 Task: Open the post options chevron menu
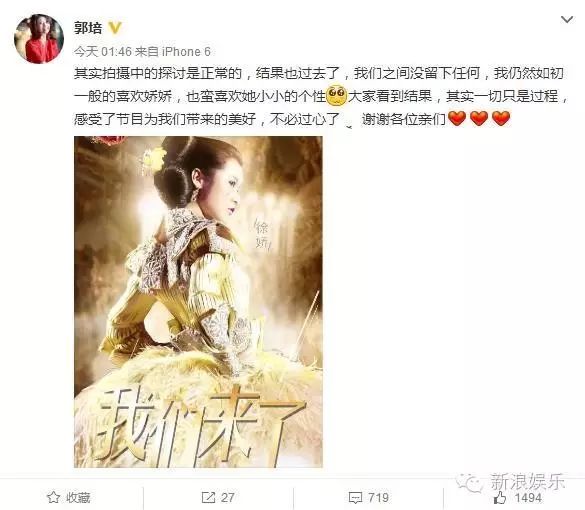click(567, 19)
